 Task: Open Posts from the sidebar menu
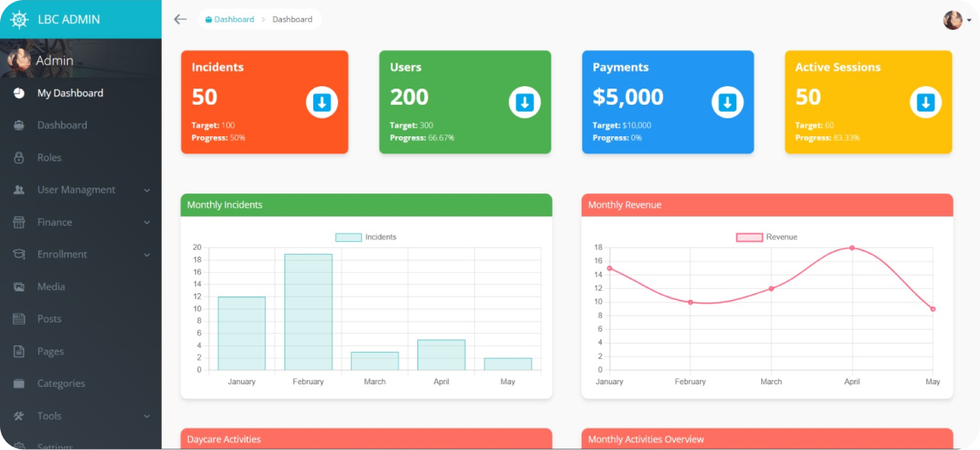(x=49, y=319)
